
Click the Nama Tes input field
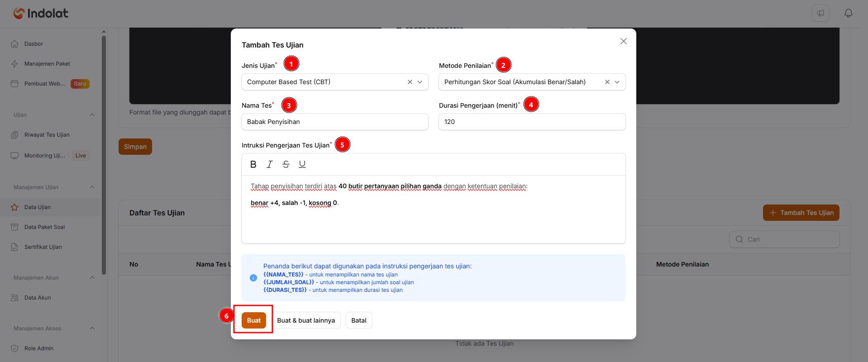pos(335,122)
